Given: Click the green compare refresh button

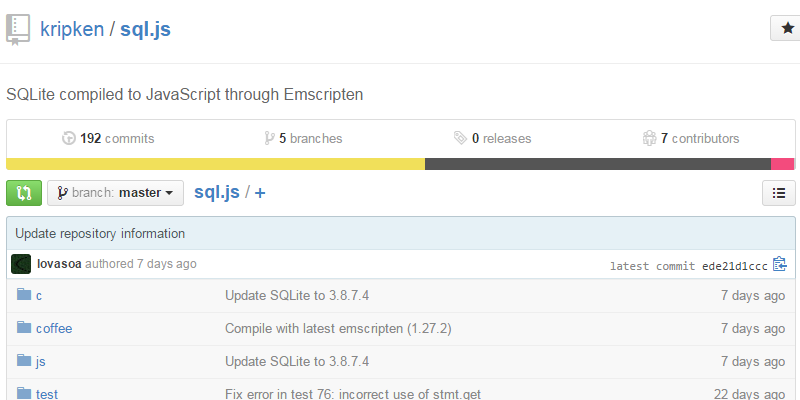Looking at the screenshot, I should [x=23, y=193].
